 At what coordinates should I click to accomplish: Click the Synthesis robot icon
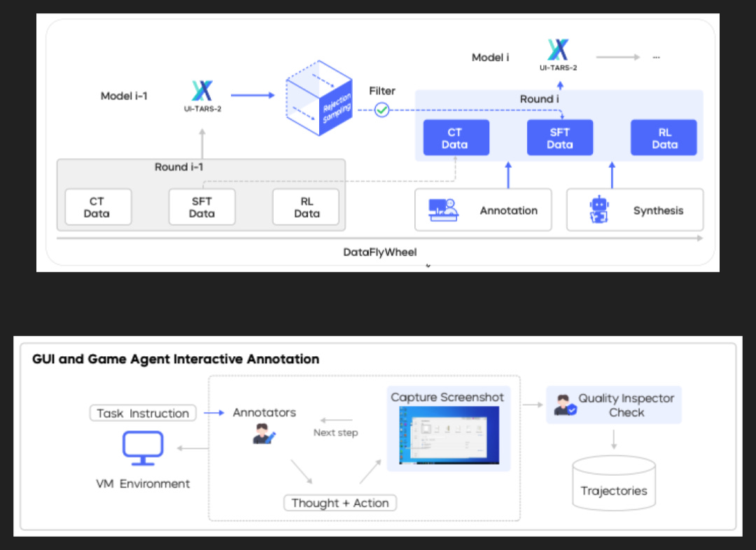598,209
